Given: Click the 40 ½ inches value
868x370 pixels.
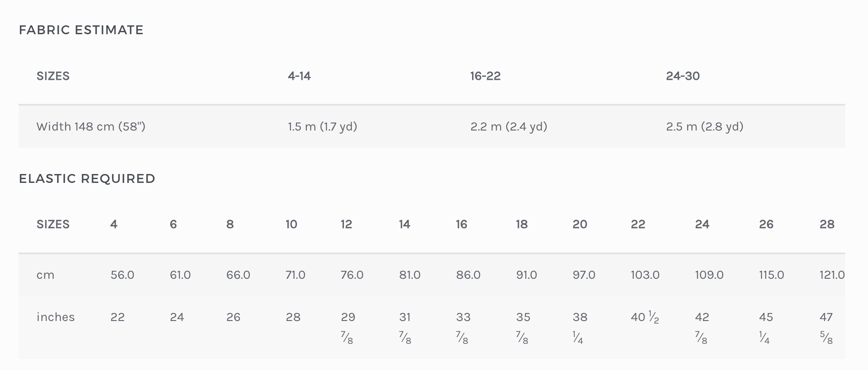Looking at the screenshot, I should 645,318.
